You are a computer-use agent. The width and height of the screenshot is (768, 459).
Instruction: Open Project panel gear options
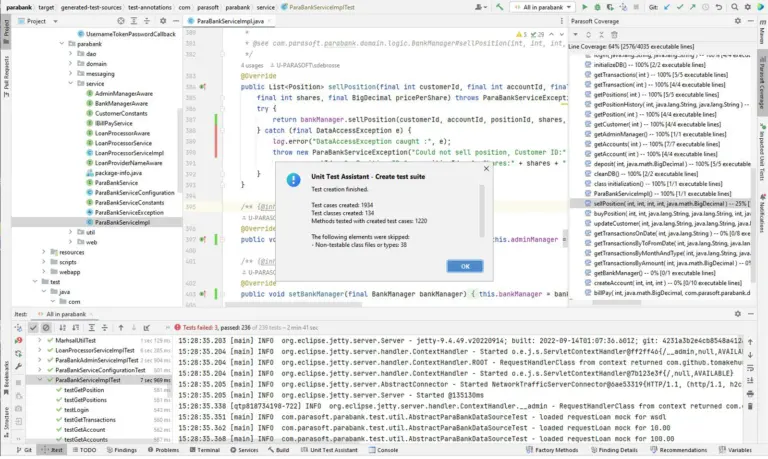click(163, 21)
